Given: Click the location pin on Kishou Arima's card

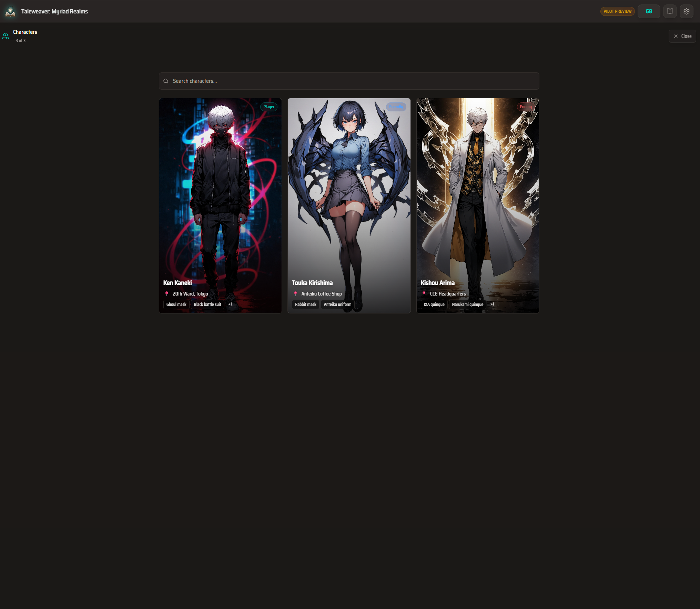Looking at the screenshot, I should click(424, 294).
